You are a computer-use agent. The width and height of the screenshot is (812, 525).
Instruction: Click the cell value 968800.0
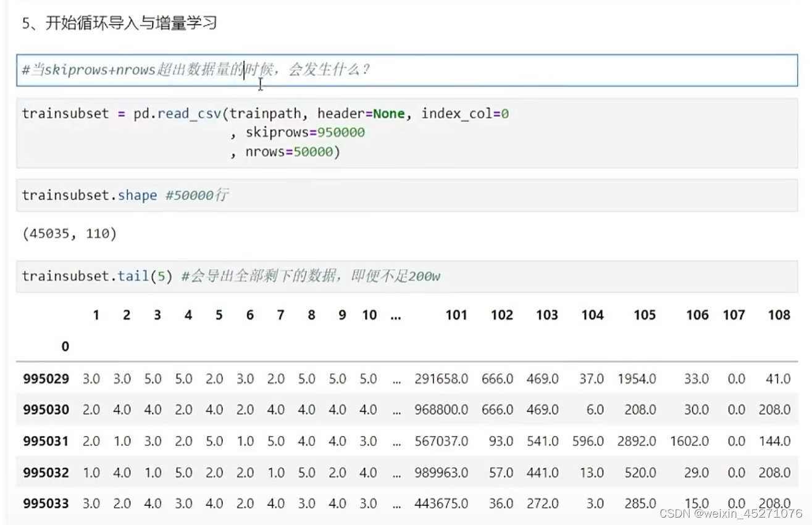tap(442, 409)
